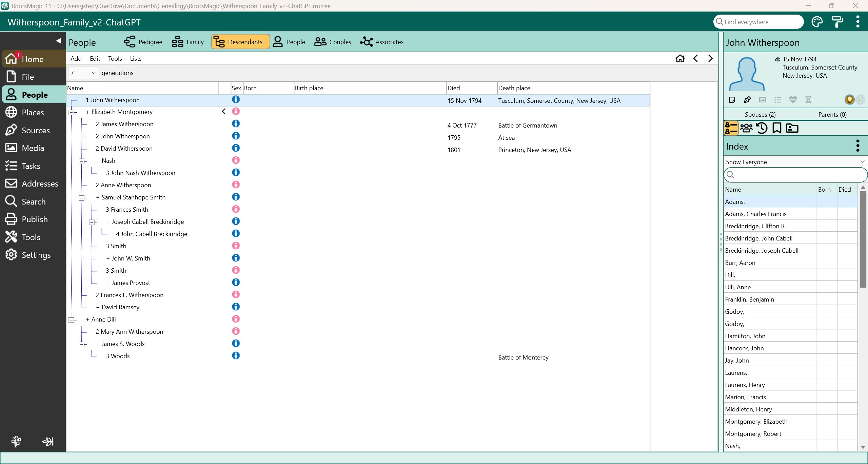Collapse the left sidebar with arrow
Viewport: 868px width, 464px height.
pyautogui.click(x=58, y=41)
